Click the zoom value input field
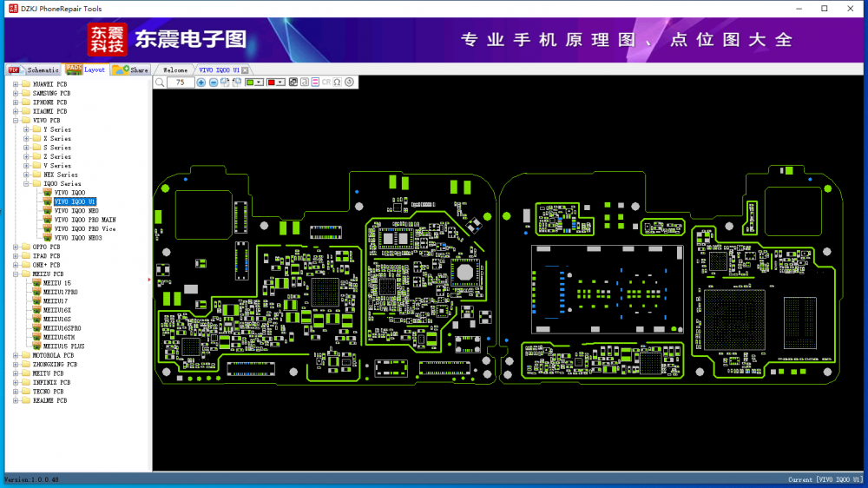868x488 pixels. point(181,82)
